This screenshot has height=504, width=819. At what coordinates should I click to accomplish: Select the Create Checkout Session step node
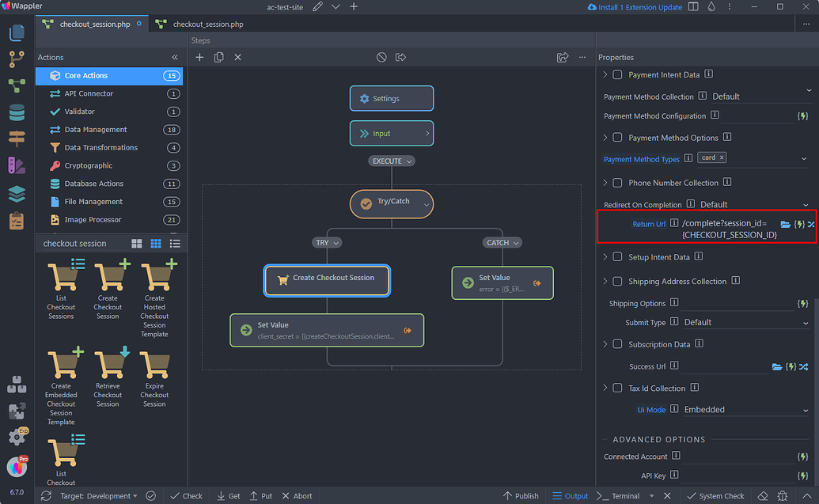(327, 279)
